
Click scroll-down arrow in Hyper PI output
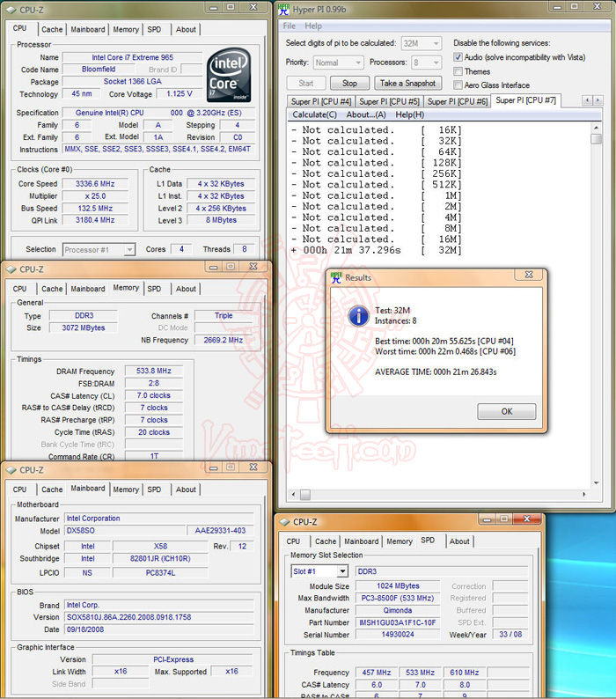[x=596, y=482]
